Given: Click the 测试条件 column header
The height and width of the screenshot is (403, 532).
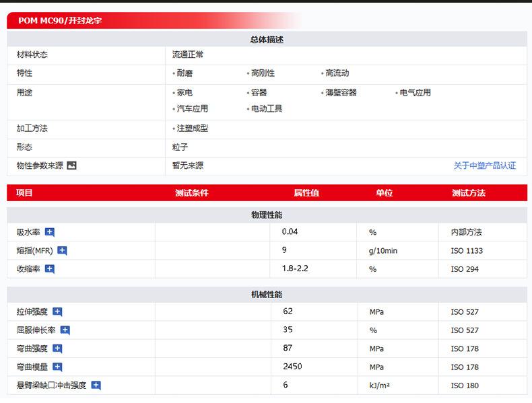Looking at the screenshot, I should coord(192,193).
